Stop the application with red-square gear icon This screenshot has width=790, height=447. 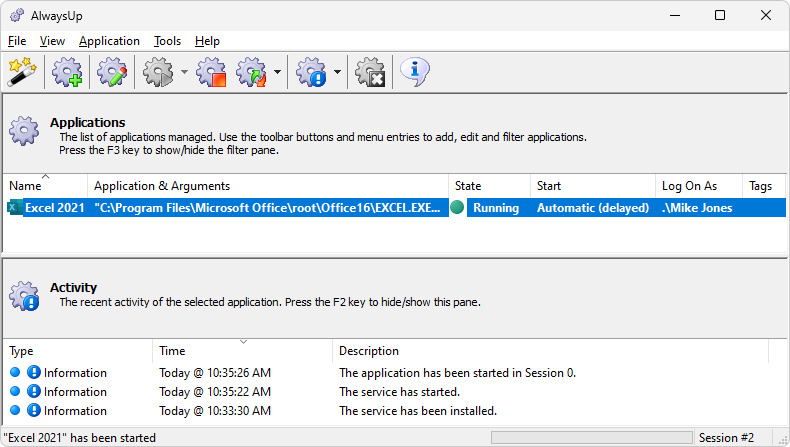212,72
